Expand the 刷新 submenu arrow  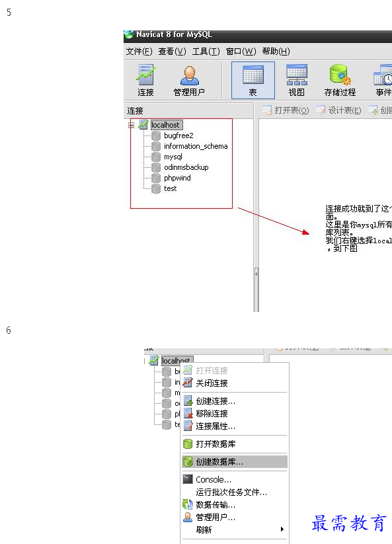pyautogui.click(x=282, y=529)
